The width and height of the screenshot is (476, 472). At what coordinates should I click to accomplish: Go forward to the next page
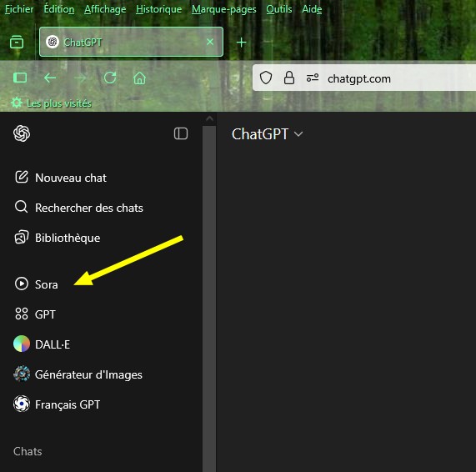click(80, 78)
